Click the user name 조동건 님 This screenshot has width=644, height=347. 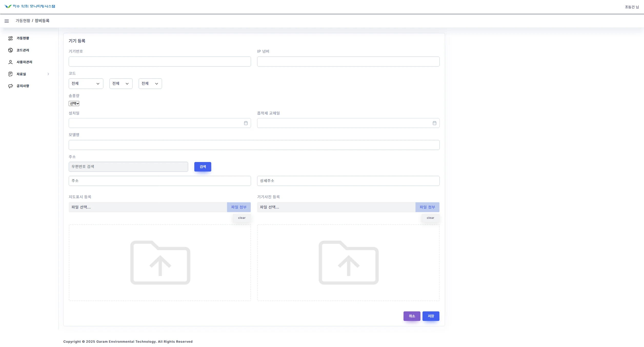click(x=632, y=7)
